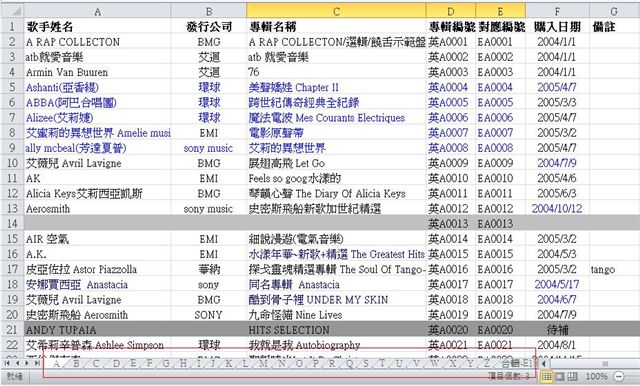Go to next sheet tab arrow

(27, 363)
